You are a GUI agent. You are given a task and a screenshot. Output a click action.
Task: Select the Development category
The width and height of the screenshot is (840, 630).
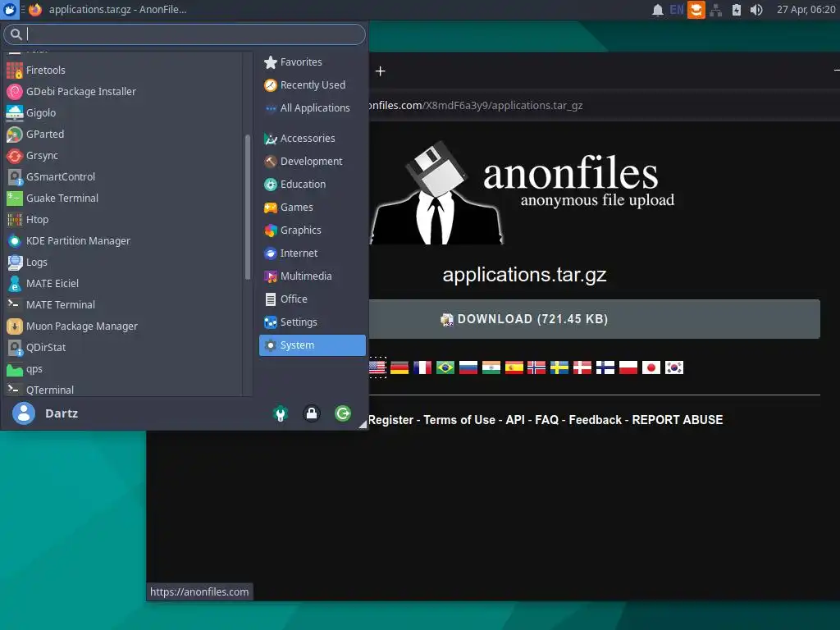(x=313, y=162)
